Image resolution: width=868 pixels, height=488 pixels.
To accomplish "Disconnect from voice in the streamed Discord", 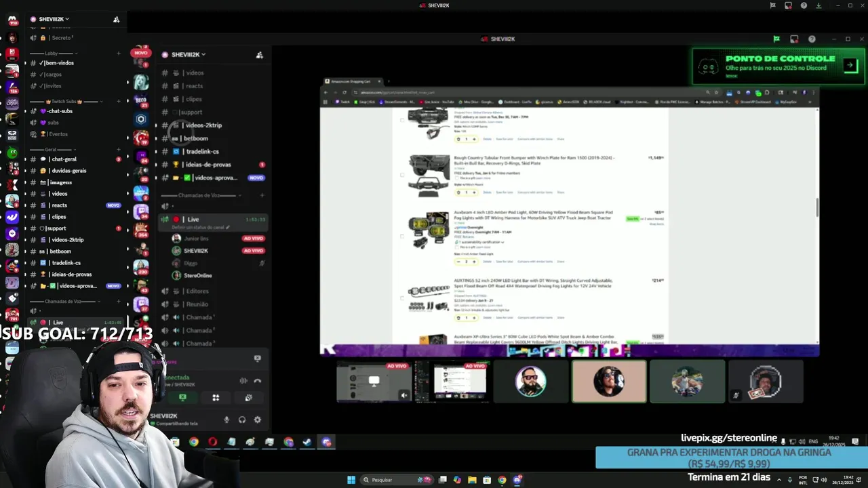I will [257, 381].
